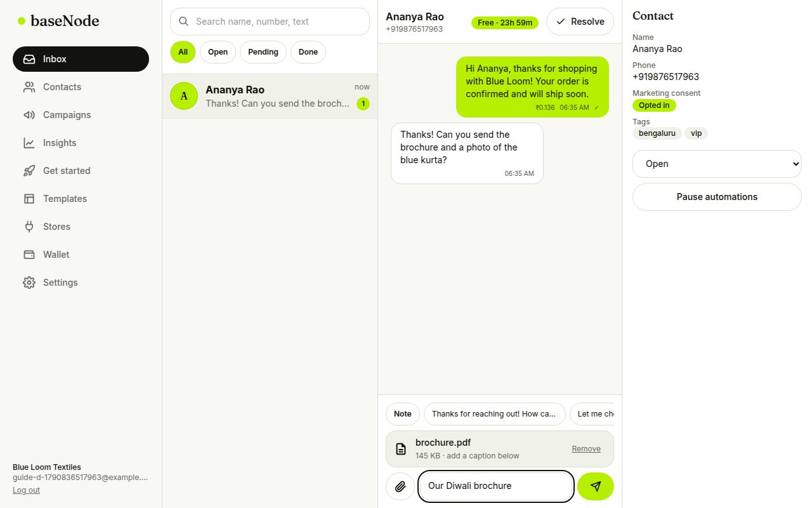
Task: Filter conversations by Done
Action: pyautogui.click(x=308, y=52)
